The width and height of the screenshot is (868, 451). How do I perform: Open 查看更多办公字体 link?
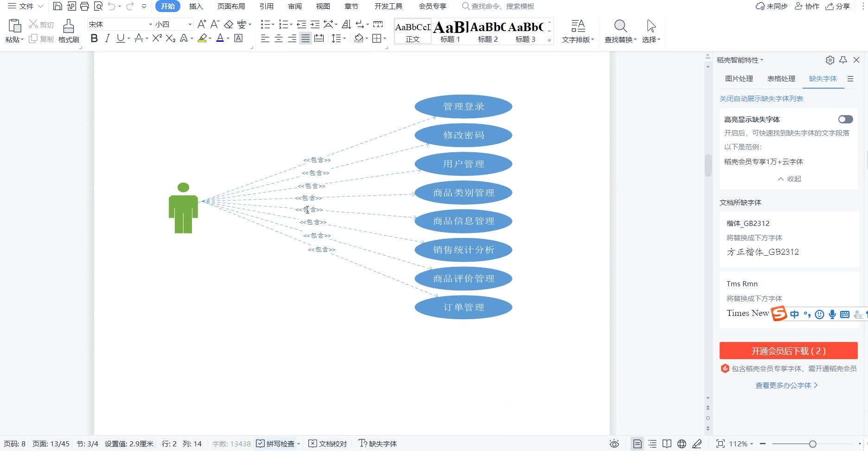(x=787, y=385)
